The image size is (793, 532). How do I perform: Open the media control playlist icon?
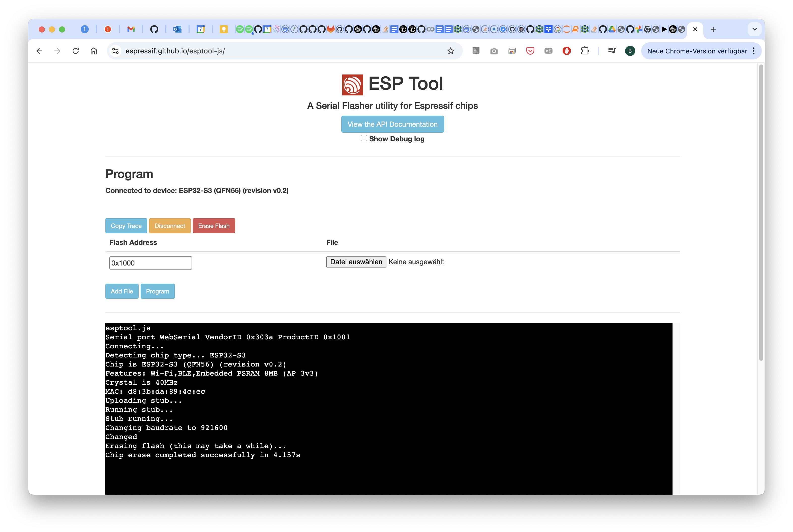pyautogui.click(x=612, y=51)
